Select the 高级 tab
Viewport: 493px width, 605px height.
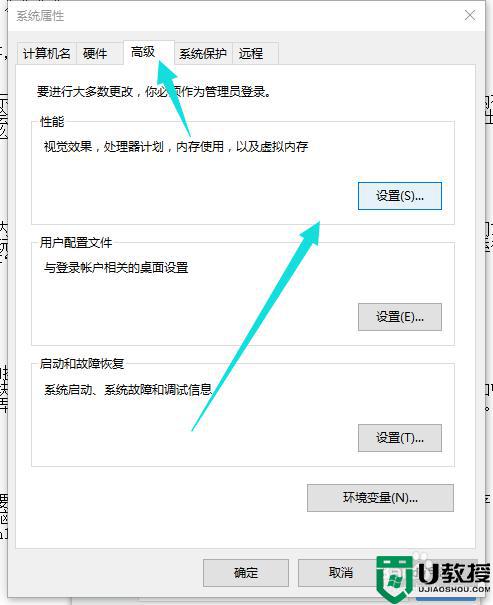149,52
